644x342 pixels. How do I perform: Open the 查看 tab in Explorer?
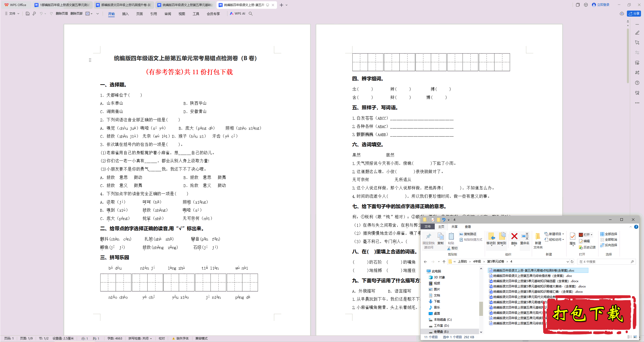tap(468, 227)
